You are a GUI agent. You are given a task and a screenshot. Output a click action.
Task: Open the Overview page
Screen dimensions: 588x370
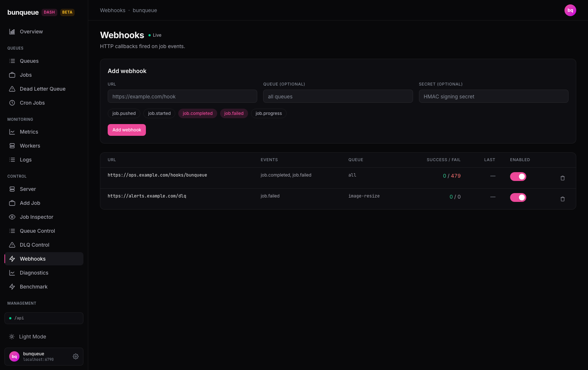(x=44, y=32)
